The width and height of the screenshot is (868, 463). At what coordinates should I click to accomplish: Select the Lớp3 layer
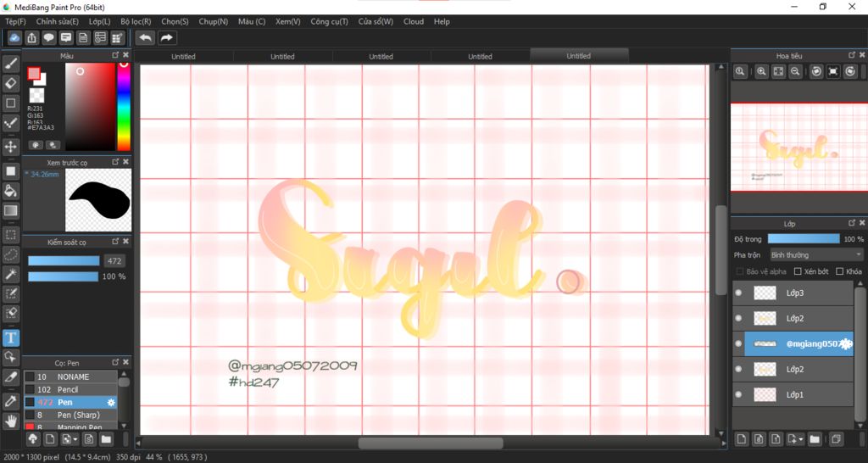[793, 293]
